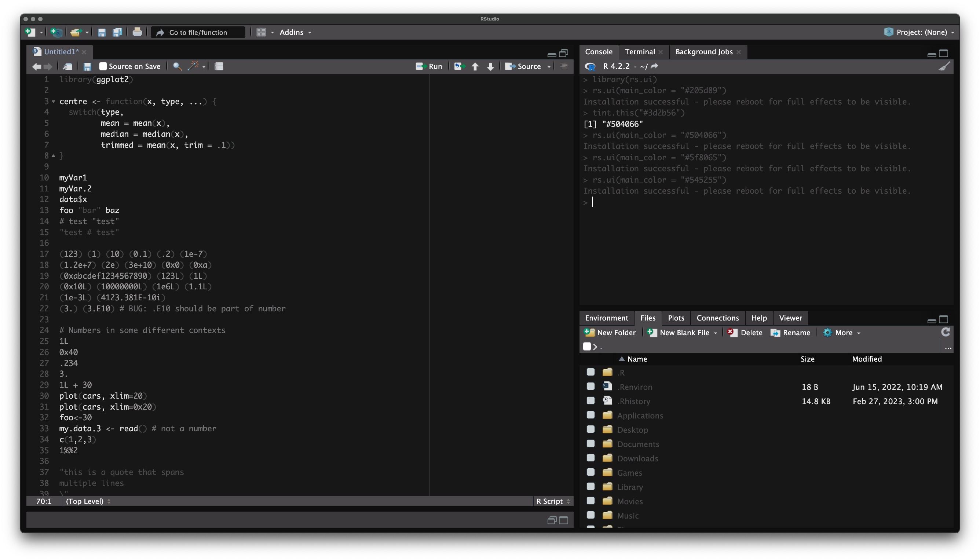Click the Go to file/function field
This screenshot has height=560, width=980.
pyautogui.click(x=198, y=32)
